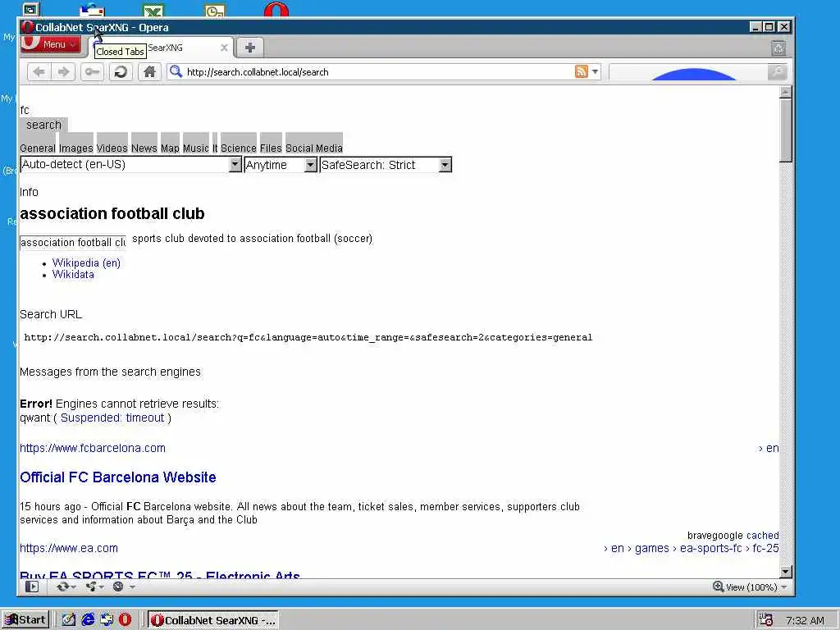Open the https://www.ea.com URL link

click(x=69, y=548)
